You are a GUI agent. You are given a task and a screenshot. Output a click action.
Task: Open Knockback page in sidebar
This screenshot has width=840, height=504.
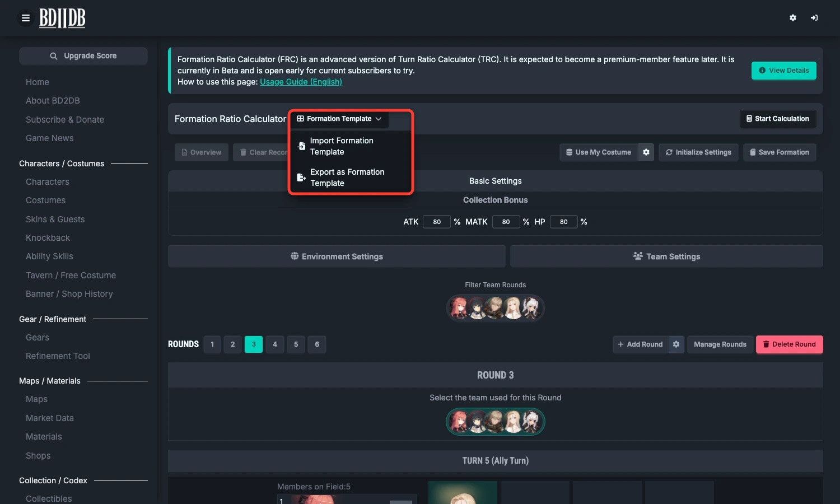click(x=48, y=238)
